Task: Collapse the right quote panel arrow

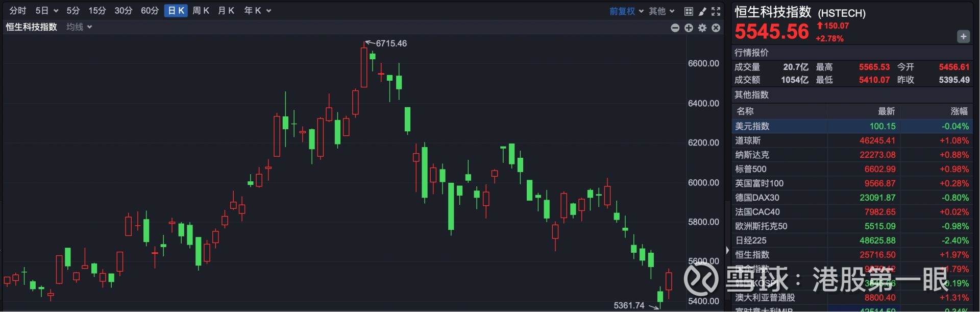Action: coord(727,250)
